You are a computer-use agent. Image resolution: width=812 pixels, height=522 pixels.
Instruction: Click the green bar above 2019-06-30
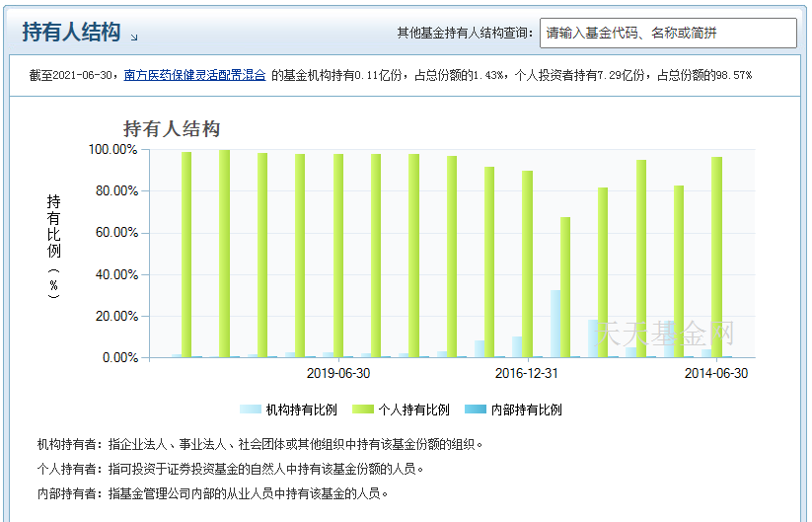pos(338,256)
